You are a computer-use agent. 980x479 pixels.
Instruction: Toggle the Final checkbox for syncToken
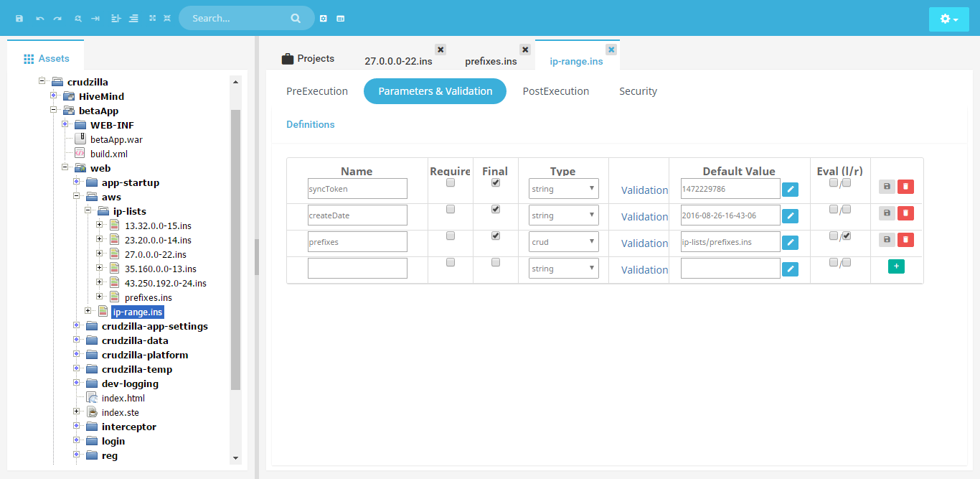496,183
